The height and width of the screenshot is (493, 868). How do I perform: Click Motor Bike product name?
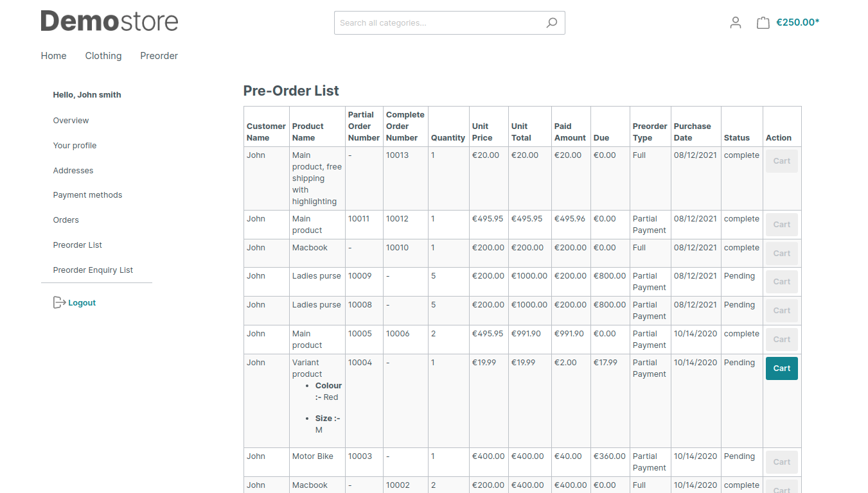coord(313,456)
